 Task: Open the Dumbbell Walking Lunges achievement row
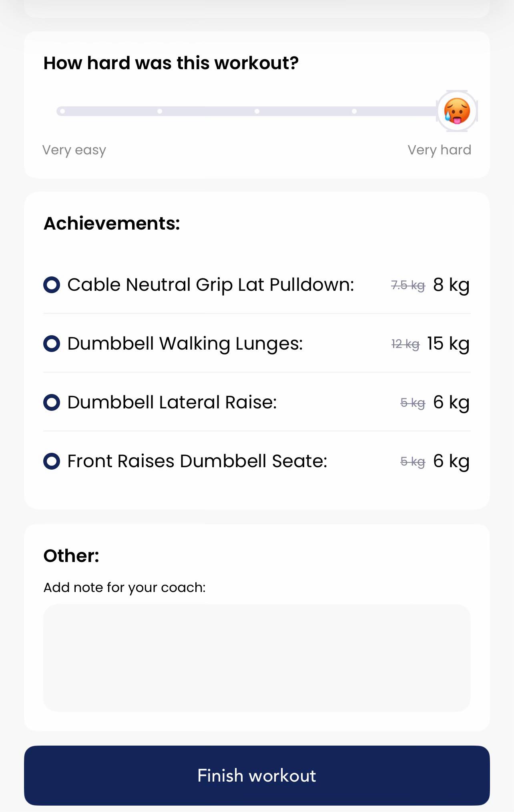[x=257, y=344]
